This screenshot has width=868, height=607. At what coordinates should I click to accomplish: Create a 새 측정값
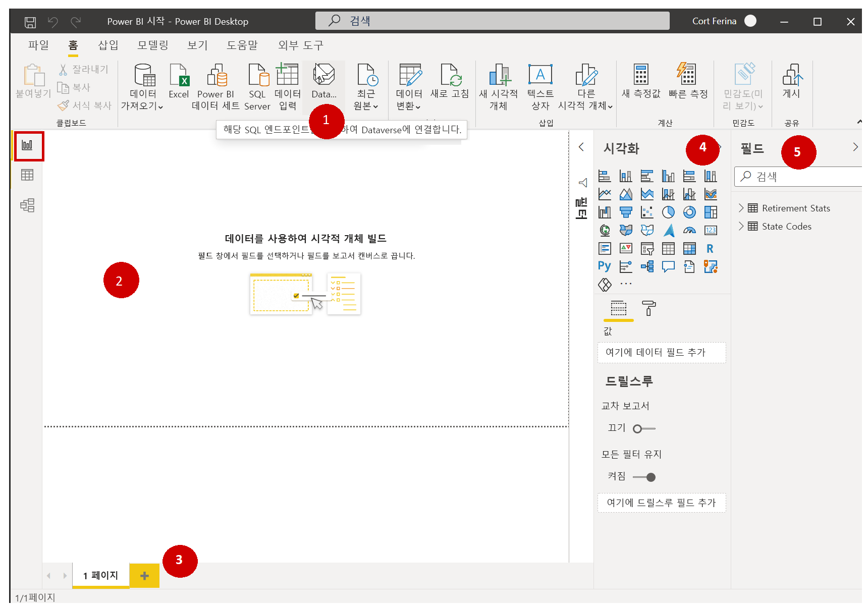pyautogui.click(x=641, y=82)
